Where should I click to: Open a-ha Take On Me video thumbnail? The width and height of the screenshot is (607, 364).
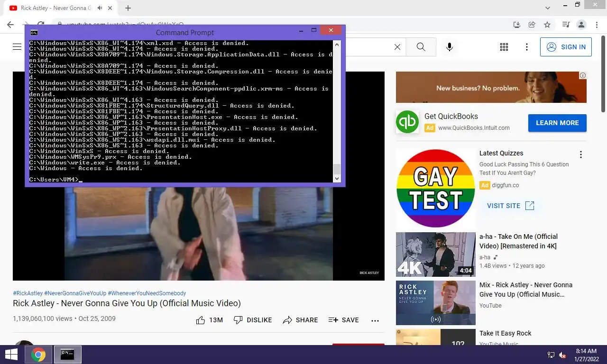[x=435, y=255]
